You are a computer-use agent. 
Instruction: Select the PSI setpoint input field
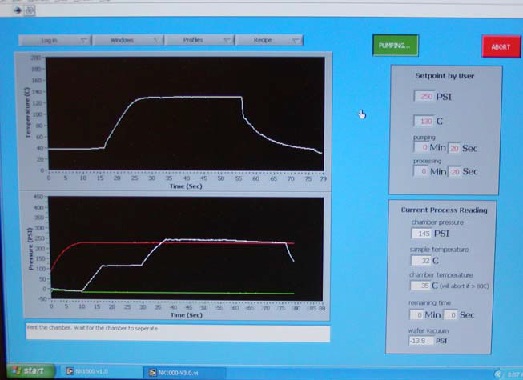(424, 96)
